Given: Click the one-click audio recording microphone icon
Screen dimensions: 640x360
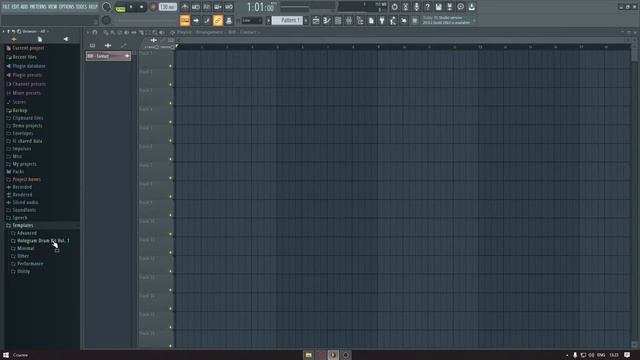Looking at the screenshot, I should (x=416, y=7).
